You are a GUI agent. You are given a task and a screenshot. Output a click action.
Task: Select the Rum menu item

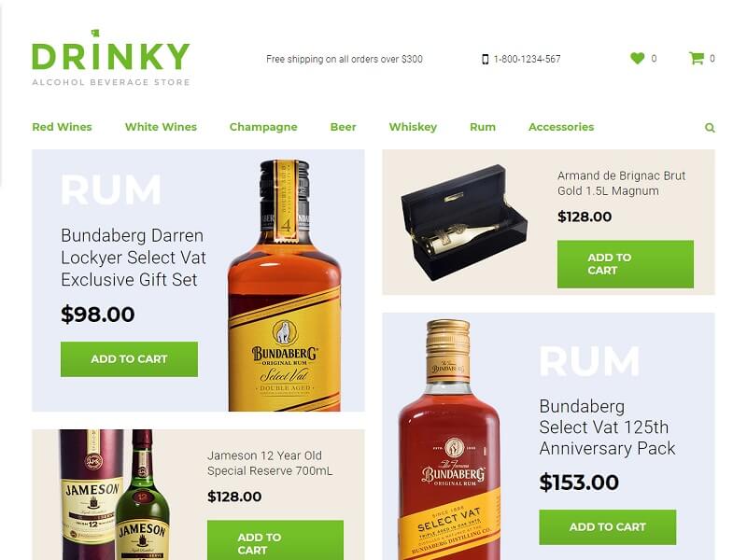click(x=483, y=127)
